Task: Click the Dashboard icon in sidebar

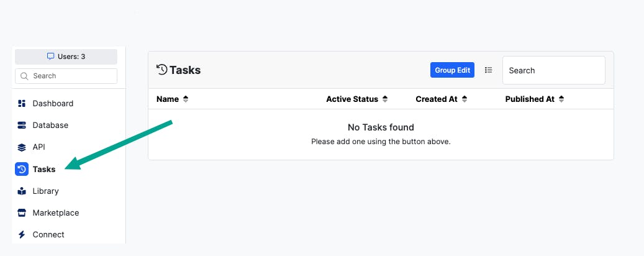Action: (22, 104)
